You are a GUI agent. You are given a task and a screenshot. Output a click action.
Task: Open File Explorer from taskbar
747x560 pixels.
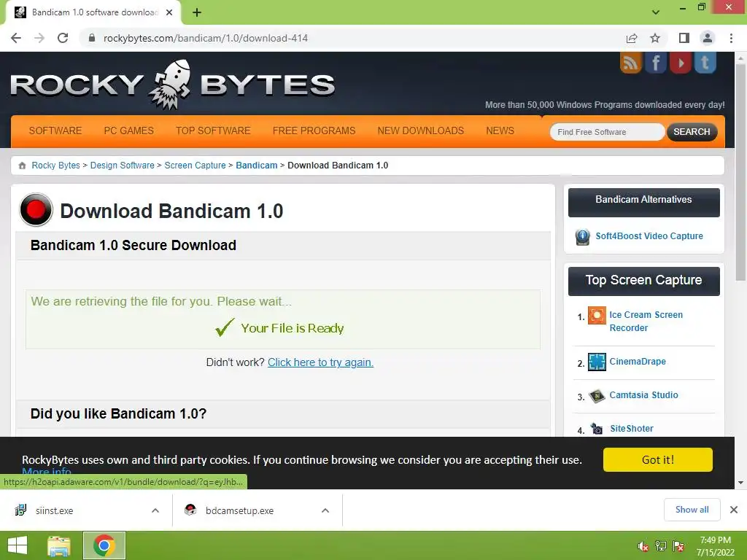(59, 545)
